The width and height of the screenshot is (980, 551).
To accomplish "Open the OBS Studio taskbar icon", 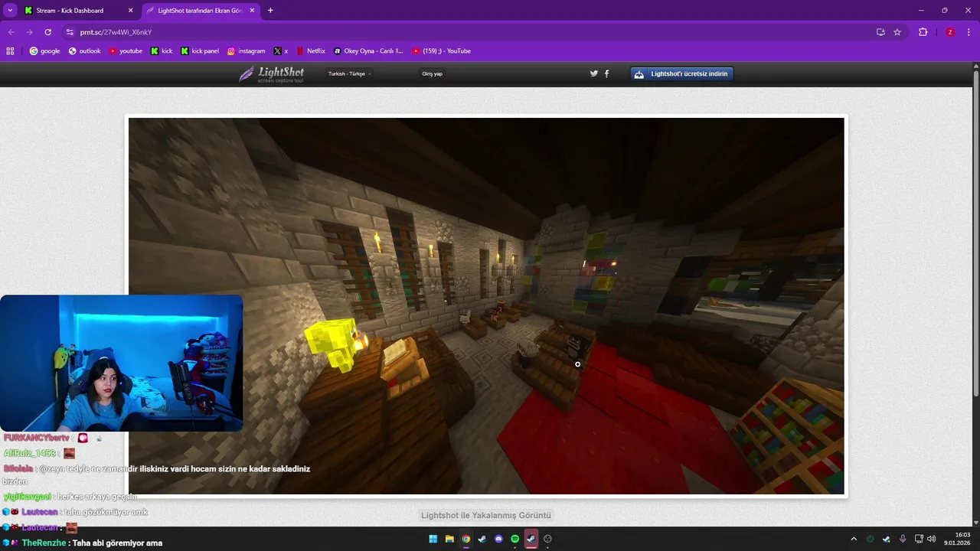I will [x=547, y=539].
